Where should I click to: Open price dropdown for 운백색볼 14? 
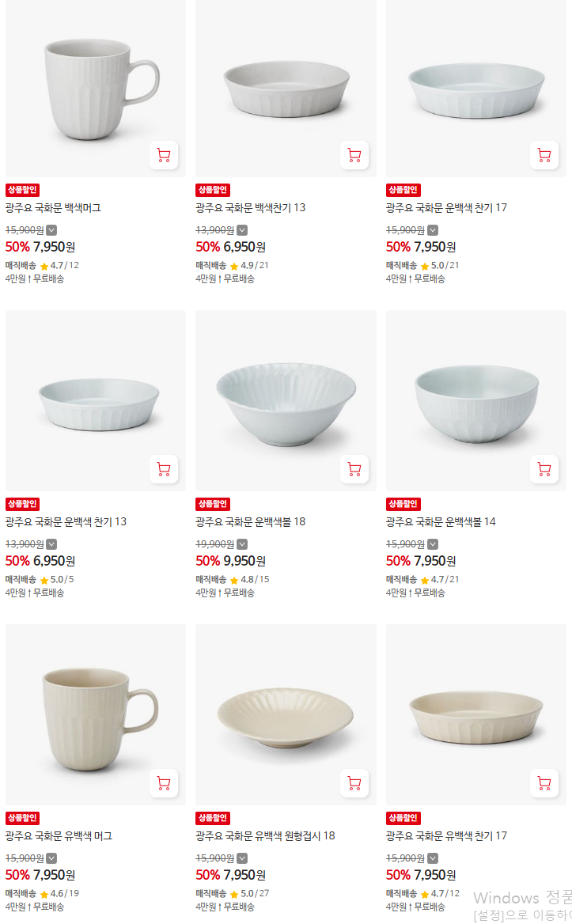433,544
